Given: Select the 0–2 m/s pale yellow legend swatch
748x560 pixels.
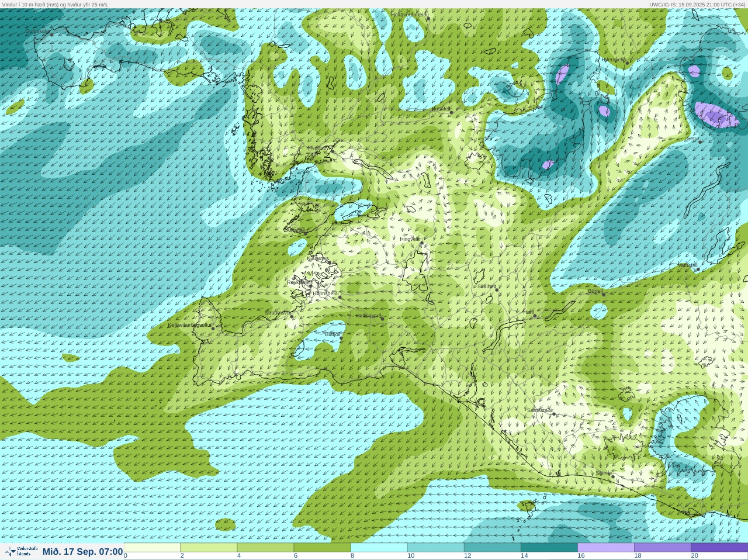Looking at the screenshot, I should pos(152,548).
